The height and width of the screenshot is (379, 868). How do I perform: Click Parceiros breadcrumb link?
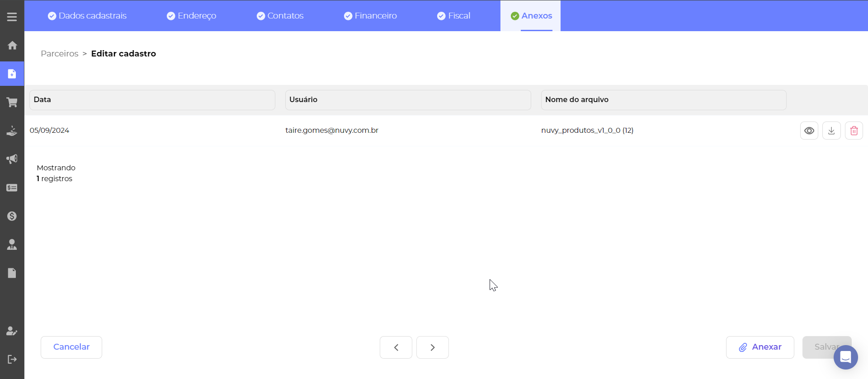pyautogui.click(x=59, y=54)
